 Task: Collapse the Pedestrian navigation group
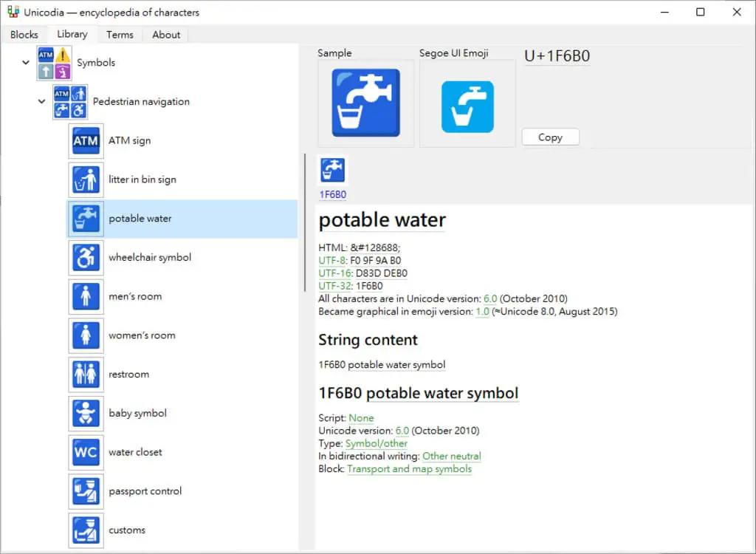[x=42, y=101]
